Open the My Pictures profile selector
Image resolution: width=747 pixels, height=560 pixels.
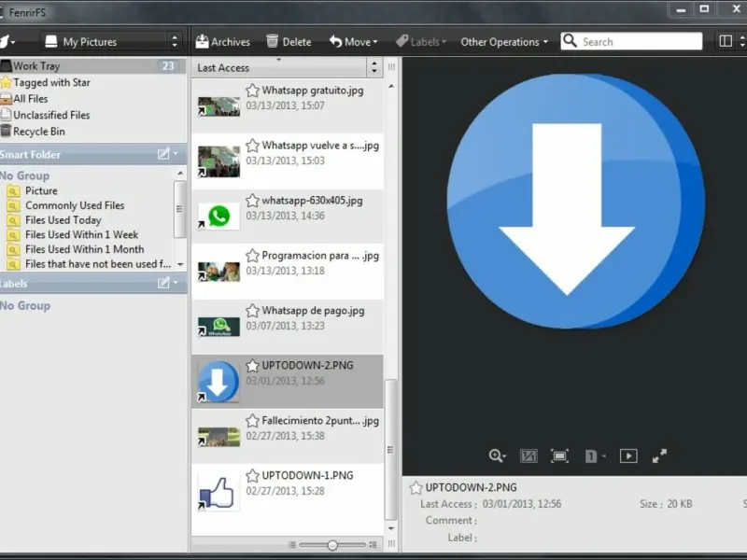tap(111, 42)
